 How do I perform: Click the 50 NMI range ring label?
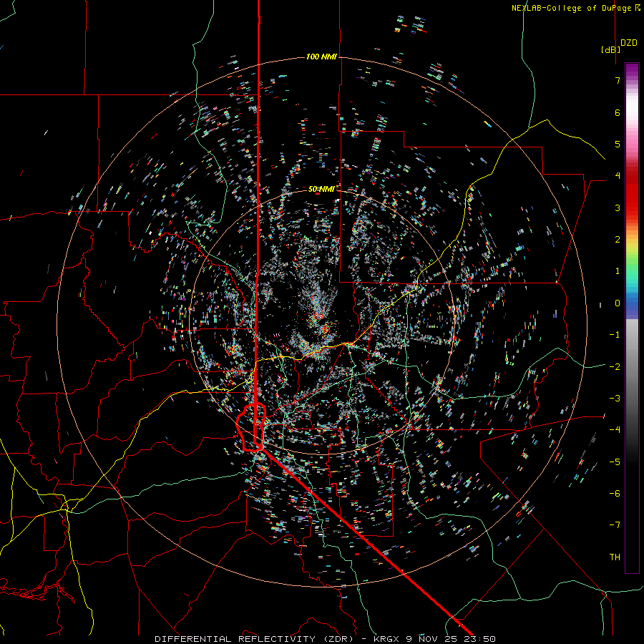[321, 189]
